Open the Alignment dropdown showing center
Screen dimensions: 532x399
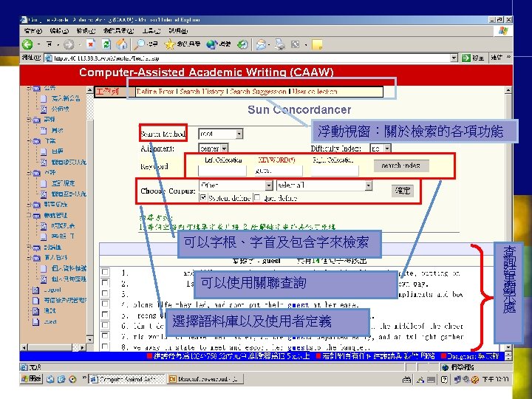click(225, 149)
